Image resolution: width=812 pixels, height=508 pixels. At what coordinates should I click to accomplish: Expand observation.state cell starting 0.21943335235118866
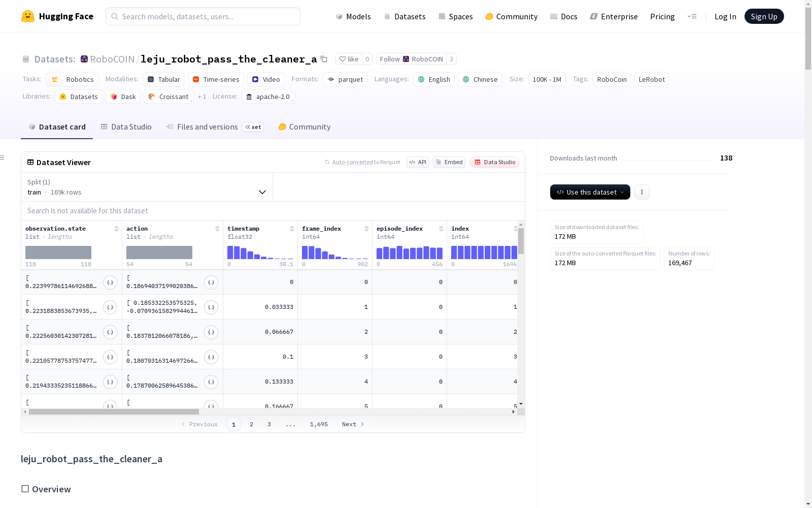pyautogui.click(x=110, y=382)
